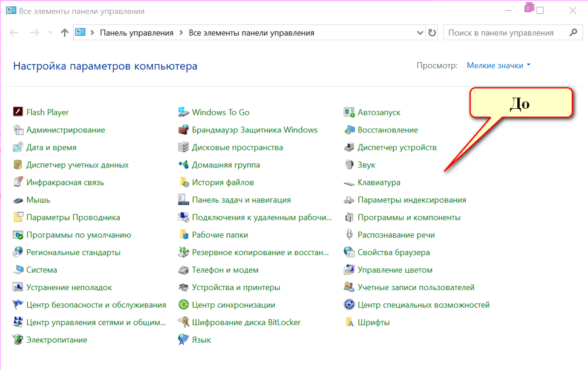Expand the address bar history dropdown arrow
The width and height of the screenshot is (588, 370).
coord(420,33)
